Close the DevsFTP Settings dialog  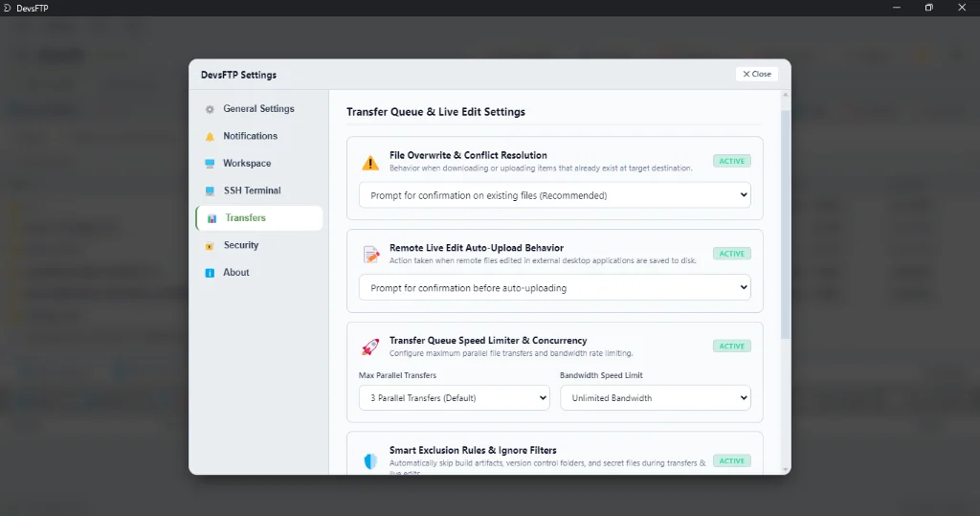point(757,74)
